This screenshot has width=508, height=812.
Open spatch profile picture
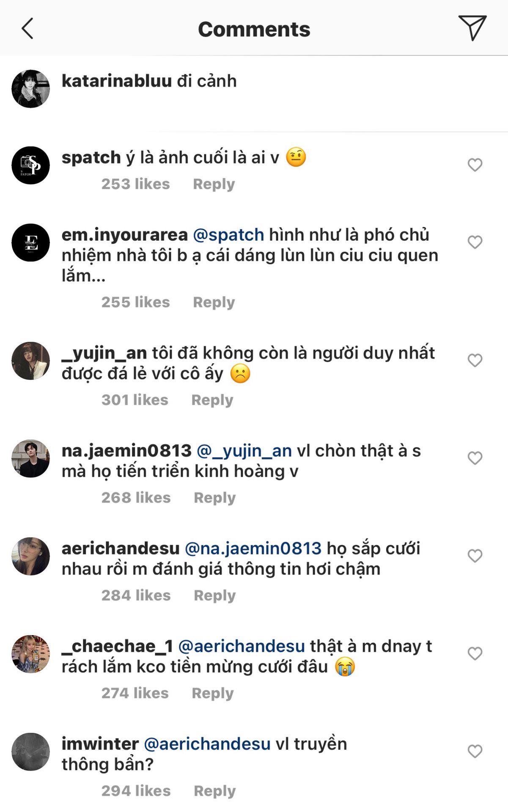coord(30,165)
